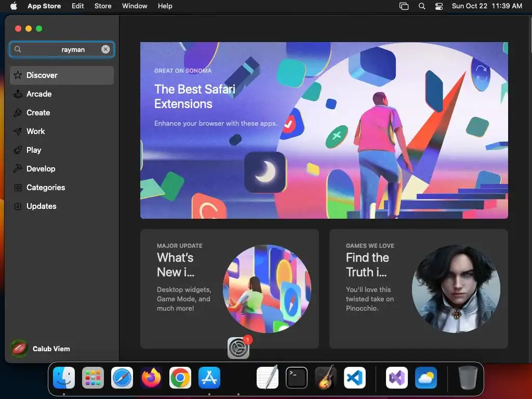Launch Safari from the Dock
The width and height of the screenshot is (532, 399).
tap(122, 378)
